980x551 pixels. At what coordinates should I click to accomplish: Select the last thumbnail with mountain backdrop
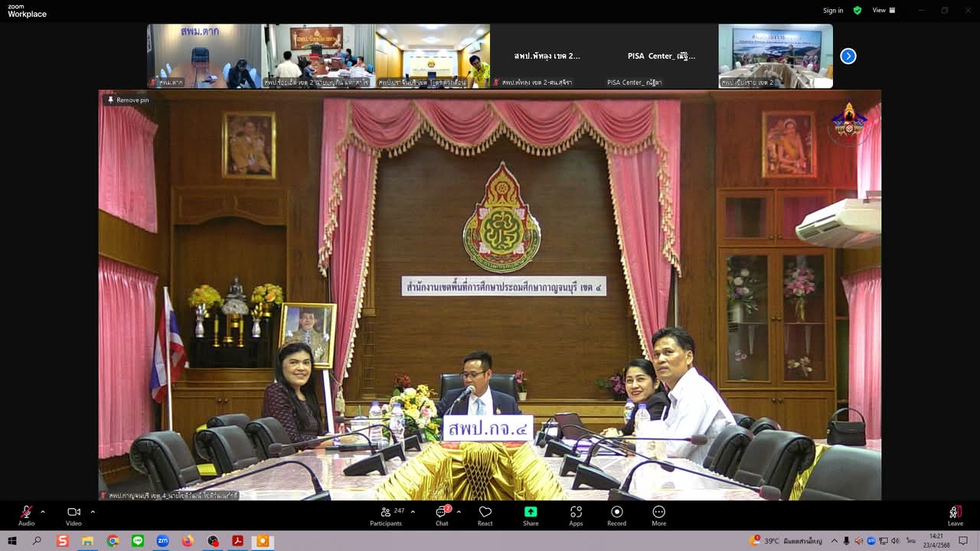click(776, 56)
